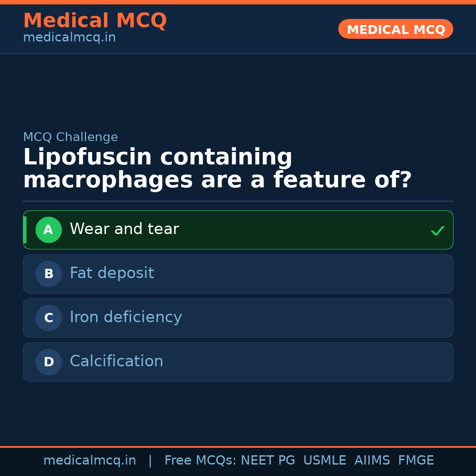
Task: Choose FMGE in the footer
Action: (416, 461)
